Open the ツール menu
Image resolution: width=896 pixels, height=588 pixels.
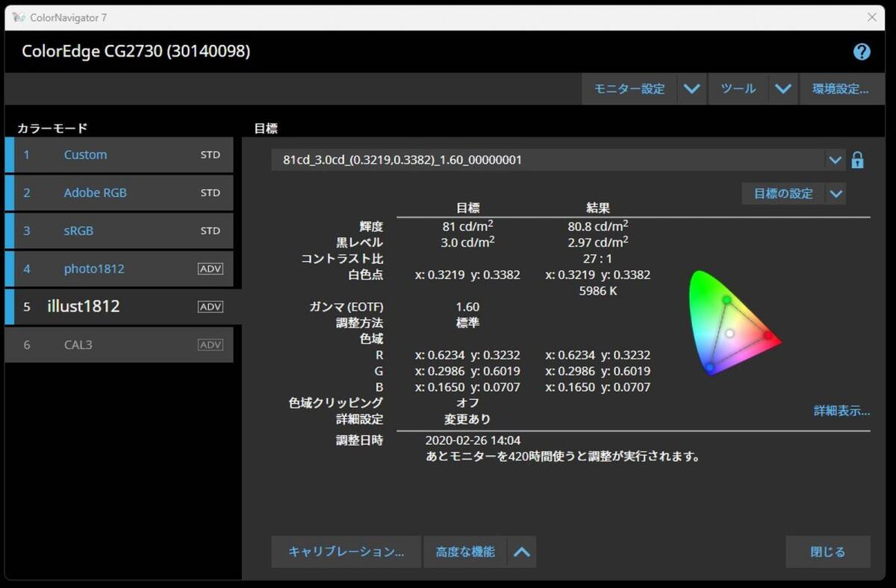(738, 89)
